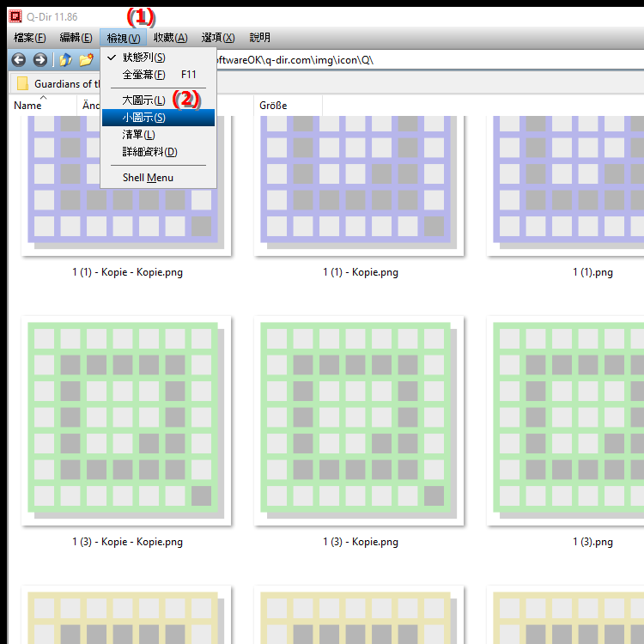This screenshot has height=644, width=644.
Task: Close the open 檢視(V) menu
Action: tap(123, 38)
